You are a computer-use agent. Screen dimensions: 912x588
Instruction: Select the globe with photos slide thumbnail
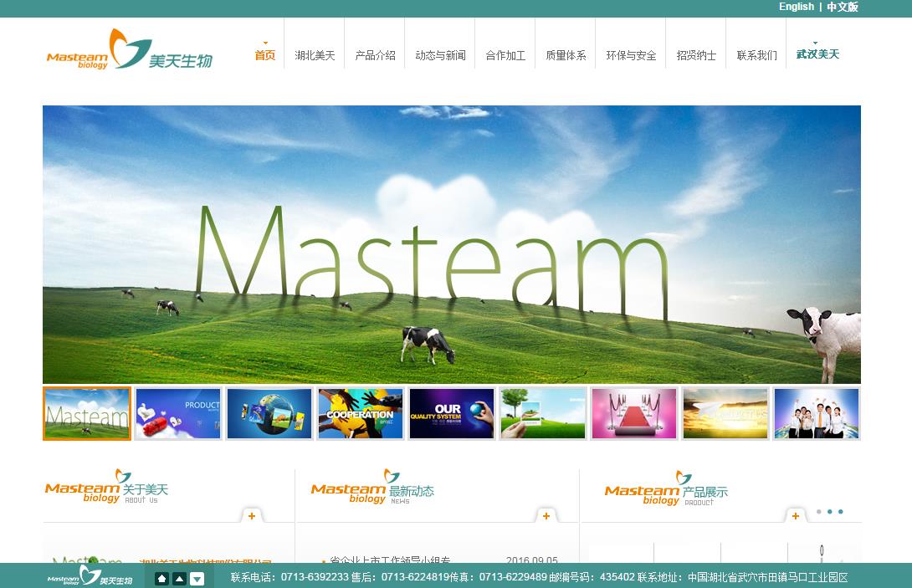(269, 413)
